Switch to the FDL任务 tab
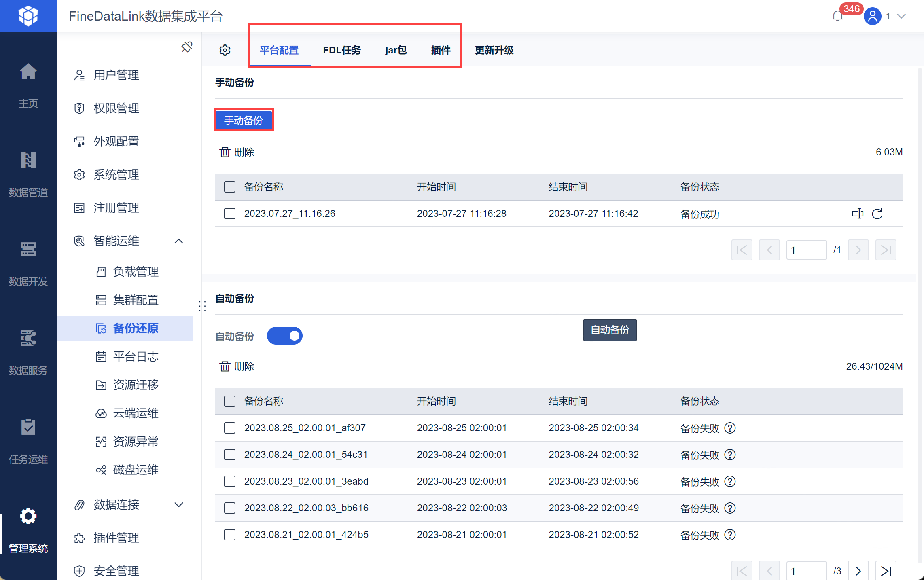The height and width of the screenshot is (580, 924). click(342, 50)
